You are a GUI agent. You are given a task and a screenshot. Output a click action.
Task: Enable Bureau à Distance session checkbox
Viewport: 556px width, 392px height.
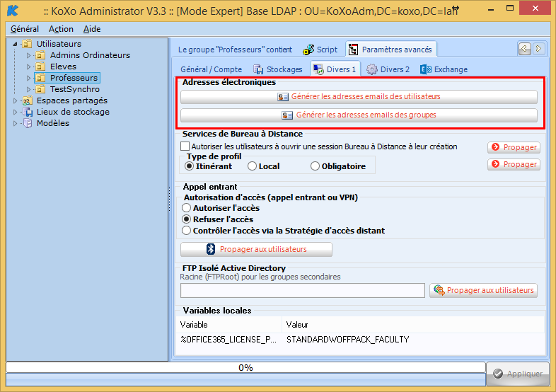pos(185,146)
